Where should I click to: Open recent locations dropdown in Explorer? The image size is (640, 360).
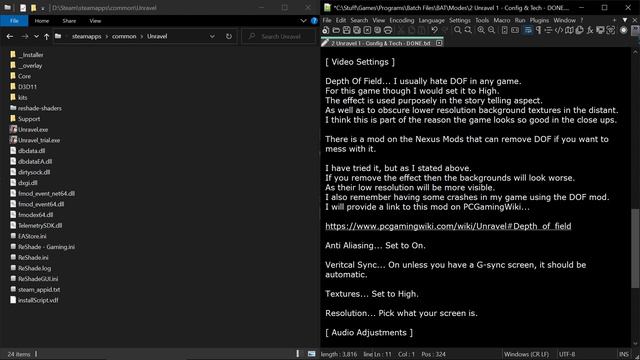(36, 36)
